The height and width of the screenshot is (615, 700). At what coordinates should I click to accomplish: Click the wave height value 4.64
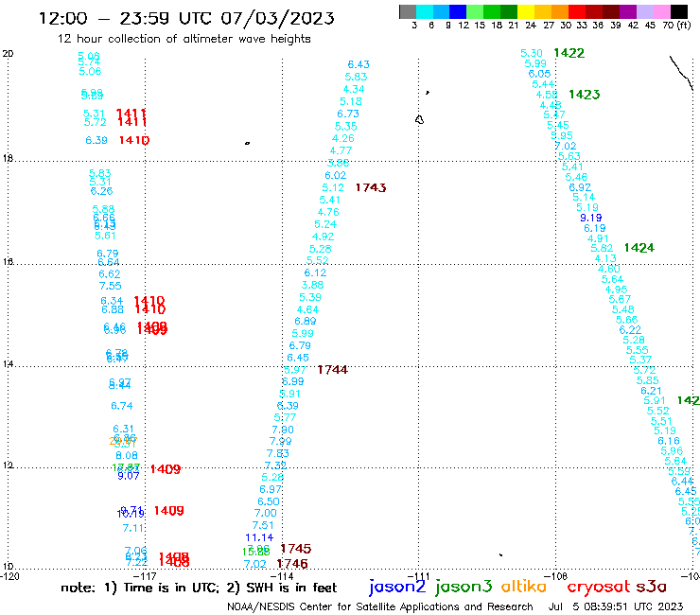click(x=307, y=309)
